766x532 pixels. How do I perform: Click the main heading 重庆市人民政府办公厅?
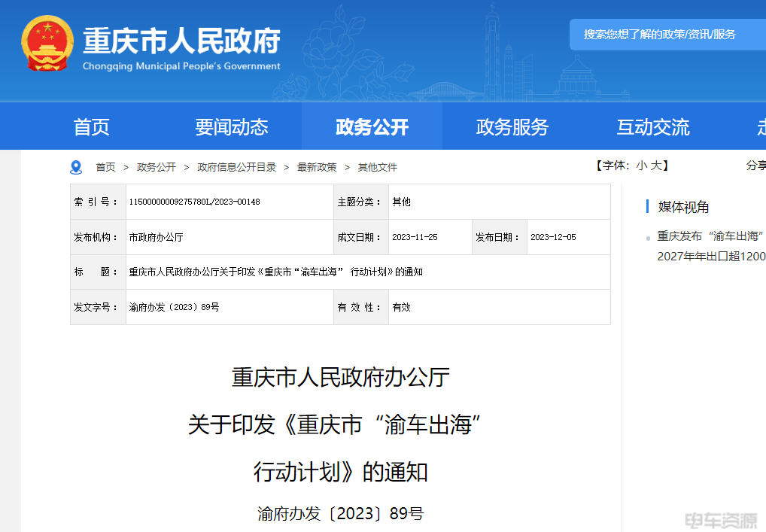(341, 378)
